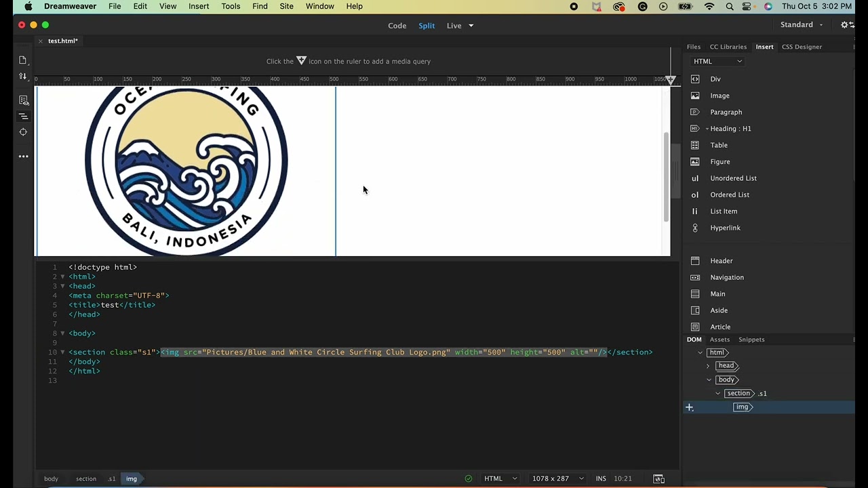This screenshot has width=868, height=488.
Task: Switch to Live view
Action: tap(454, 26)
